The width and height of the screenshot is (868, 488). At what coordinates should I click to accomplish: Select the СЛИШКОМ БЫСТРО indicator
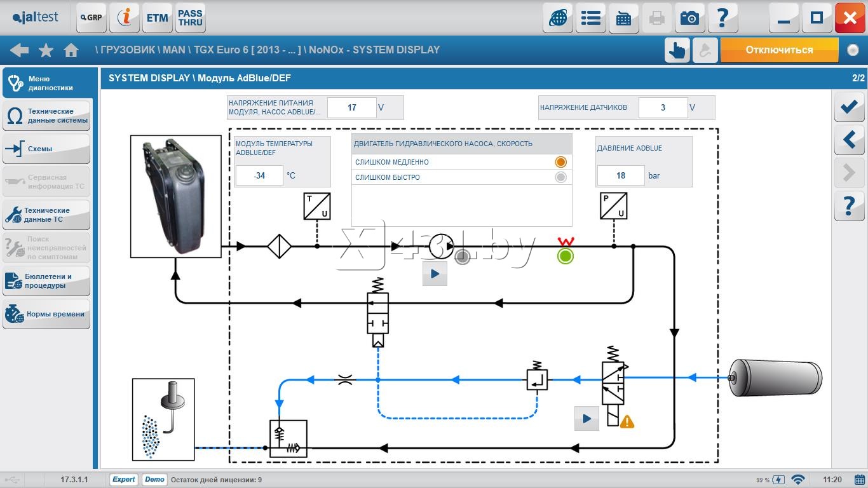(560, 177)
